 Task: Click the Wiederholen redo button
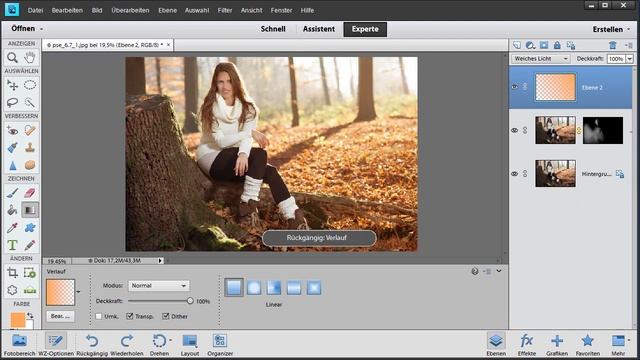tap(127, 345)
